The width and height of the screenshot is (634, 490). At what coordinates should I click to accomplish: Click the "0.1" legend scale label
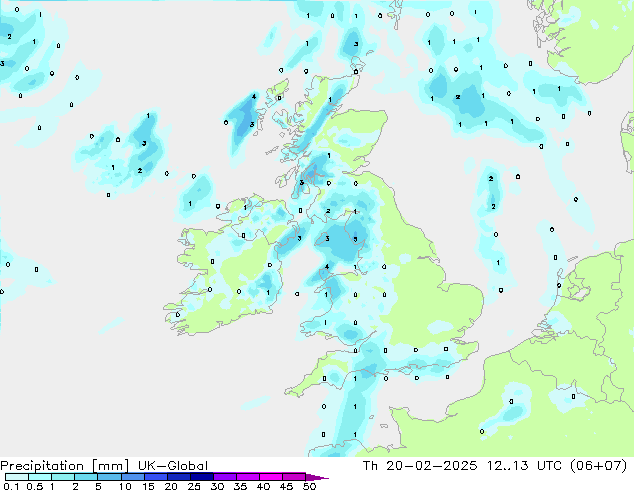(x=11, y=486)
